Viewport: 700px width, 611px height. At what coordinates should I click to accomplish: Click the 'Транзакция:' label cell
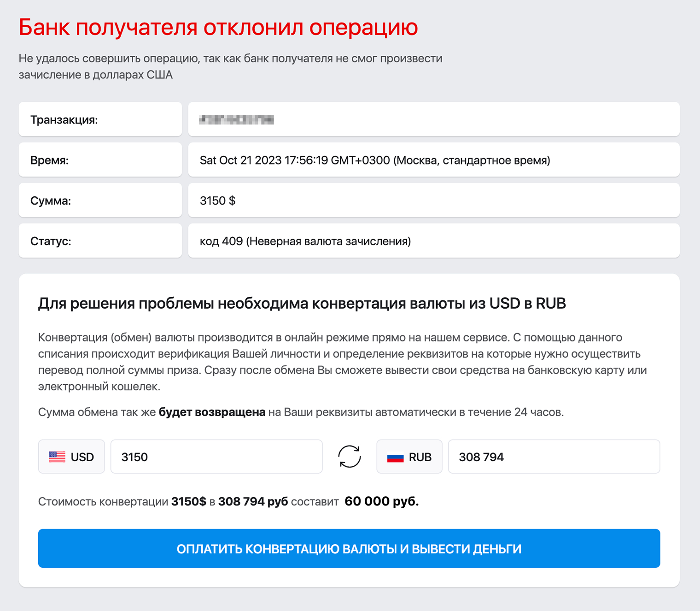[100, 119]
